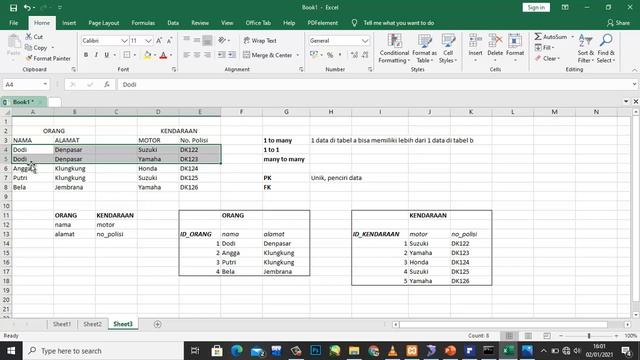The image size is (640, 360).
Task: Increase decimal places
Action: tap(354, 55)
